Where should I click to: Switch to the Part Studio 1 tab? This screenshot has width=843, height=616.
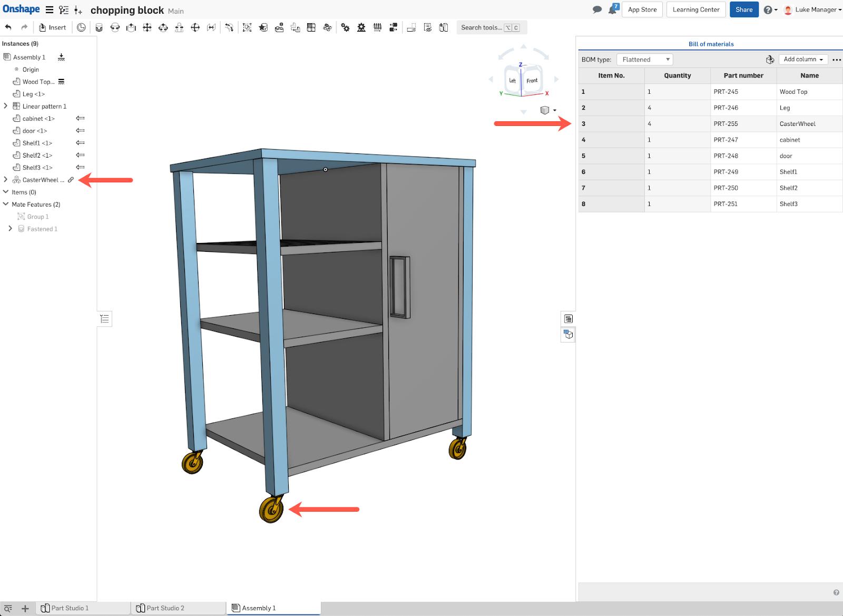coord(65,608)
